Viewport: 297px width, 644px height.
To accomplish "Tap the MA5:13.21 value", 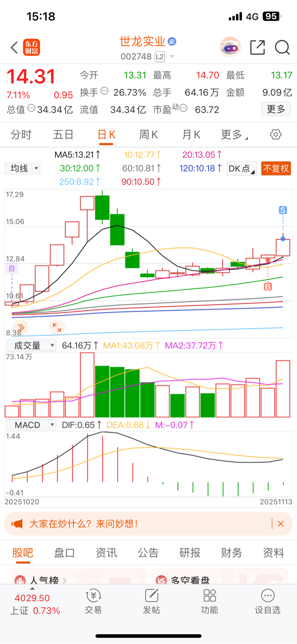I will pyautogui.click(x=77, y=155).
